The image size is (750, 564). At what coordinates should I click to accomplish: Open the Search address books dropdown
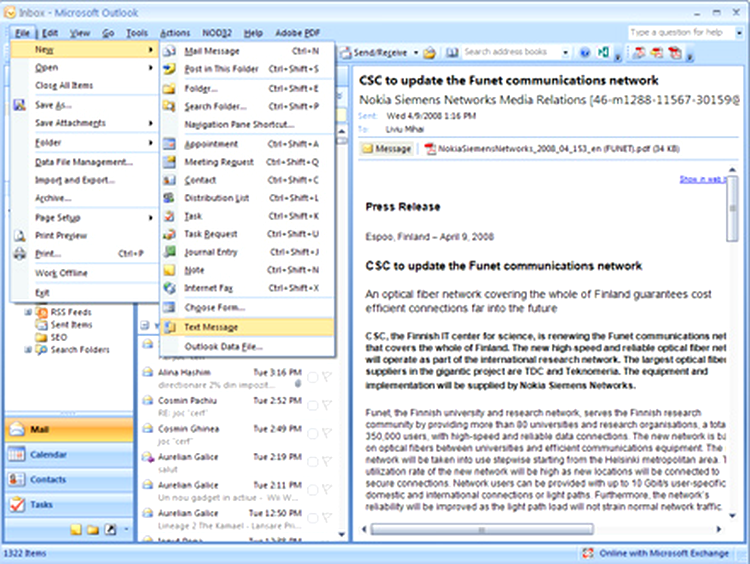[565, 52]
